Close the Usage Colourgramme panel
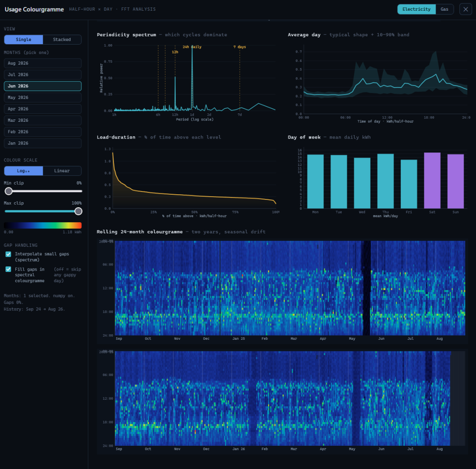Screen dimensions: 476x469 tap(465, 9)
